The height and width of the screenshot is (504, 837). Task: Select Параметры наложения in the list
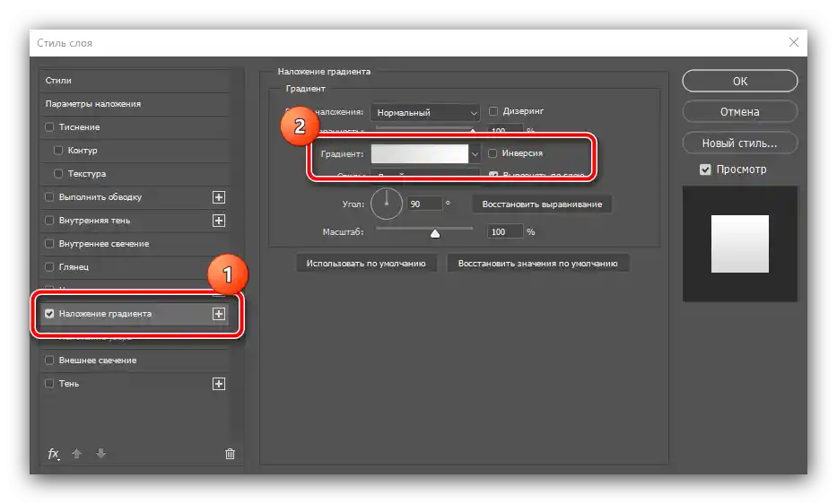[135, 103]
